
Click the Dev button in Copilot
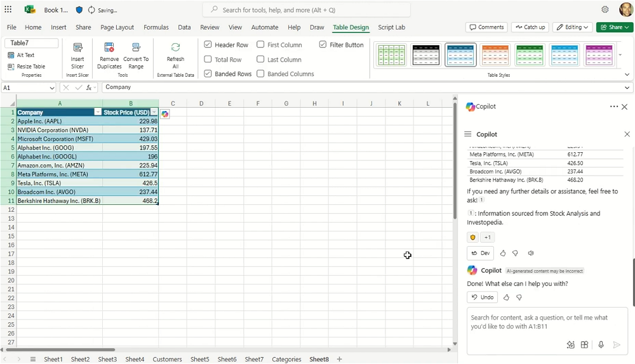(x=480, y=253)
